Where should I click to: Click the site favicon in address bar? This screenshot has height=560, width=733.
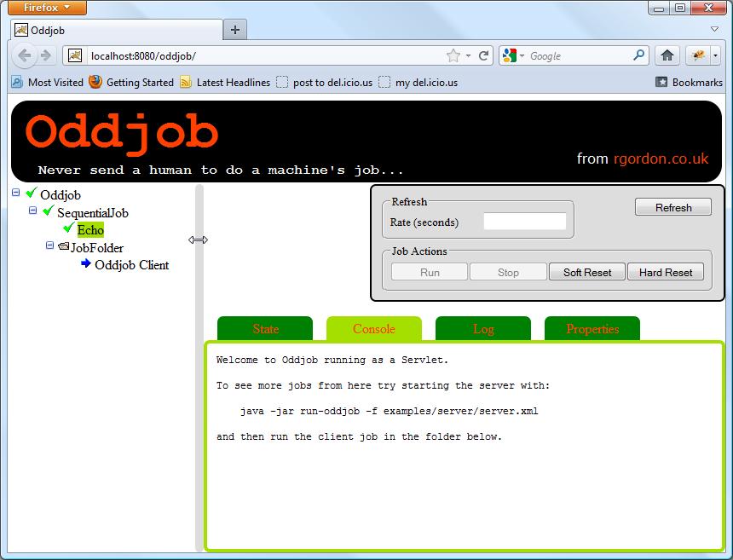tap(75, 55)
